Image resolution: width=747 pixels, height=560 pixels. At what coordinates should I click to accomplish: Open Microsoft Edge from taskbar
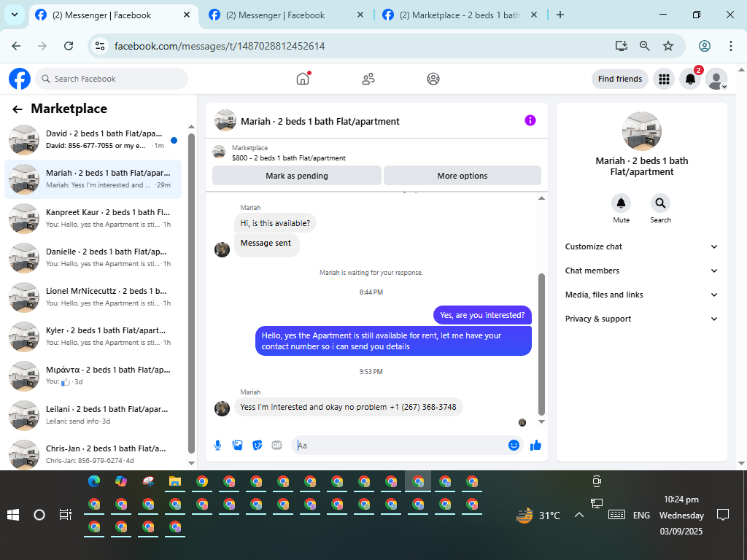tap(94, 481)
